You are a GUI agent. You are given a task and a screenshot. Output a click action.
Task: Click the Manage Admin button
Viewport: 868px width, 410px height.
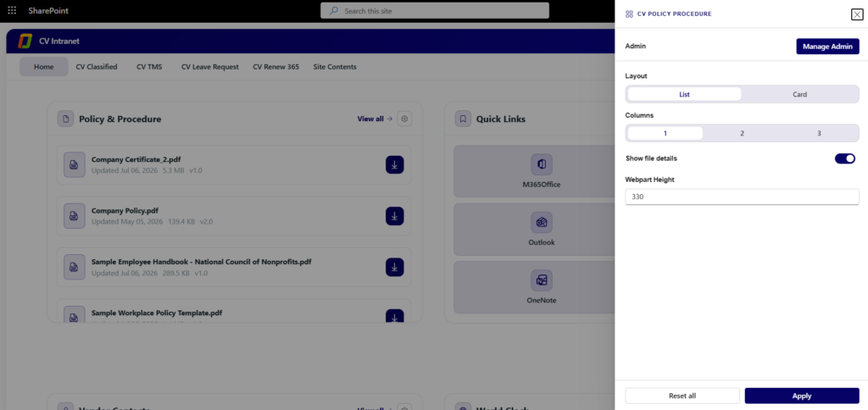tap(827, 47)
